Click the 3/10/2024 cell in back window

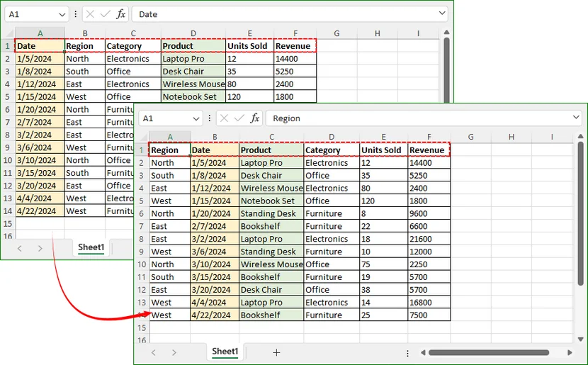click(40, 160)
